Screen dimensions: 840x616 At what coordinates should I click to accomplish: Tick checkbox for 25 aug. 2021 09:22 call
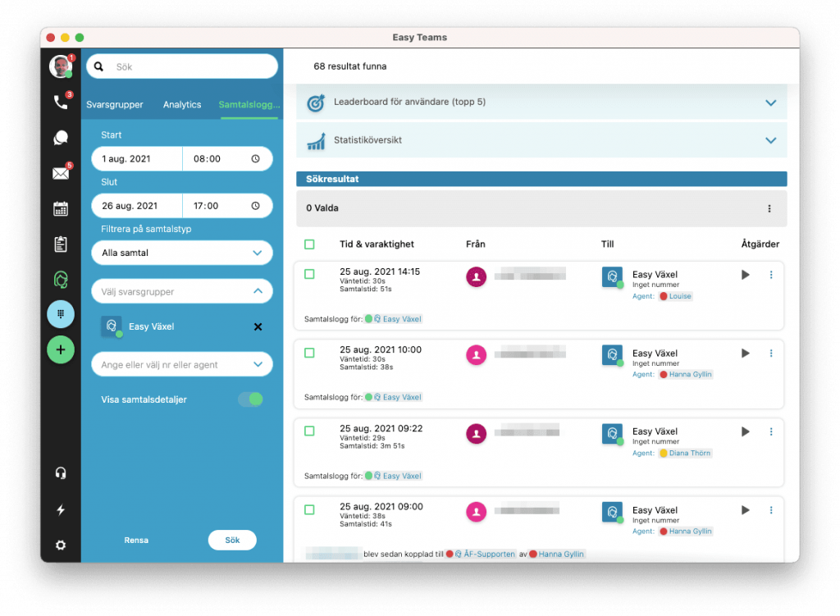[309, 431]
